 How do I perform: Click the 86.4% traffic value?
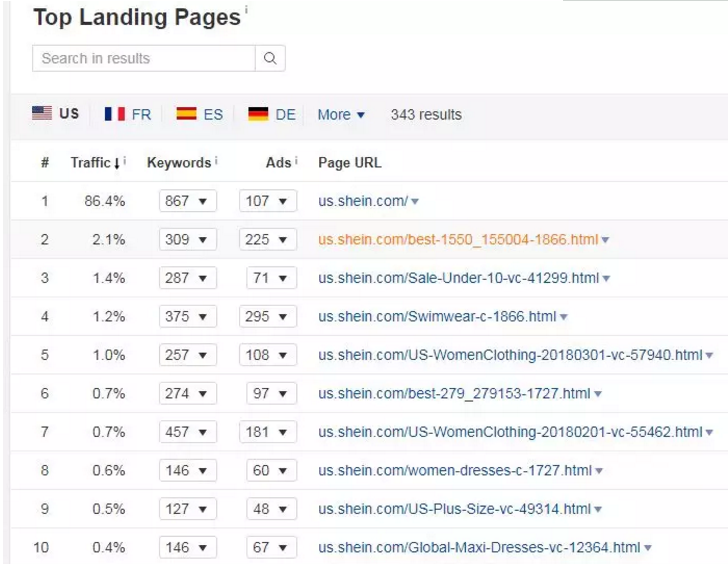pos(105,201)
